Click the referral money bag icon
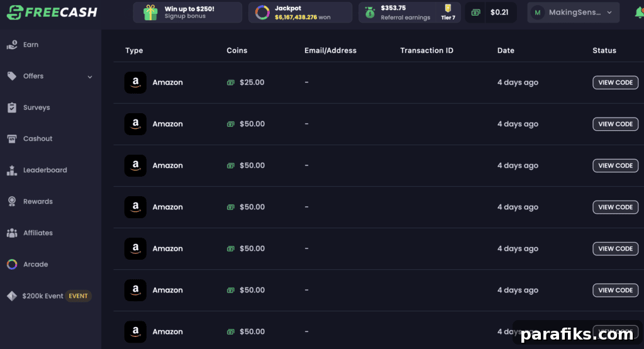 point(370,13)
